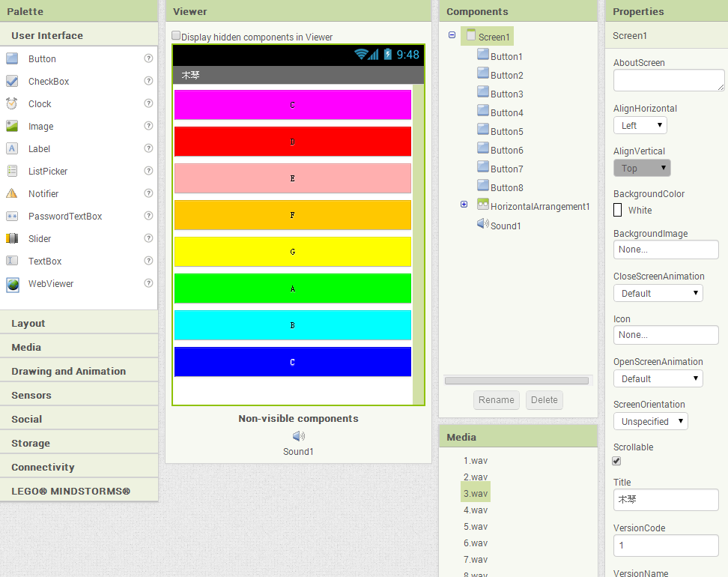Select the Slider component icon in palette
728x577 pixels.
pyautogui.click(x=12, y=238)
